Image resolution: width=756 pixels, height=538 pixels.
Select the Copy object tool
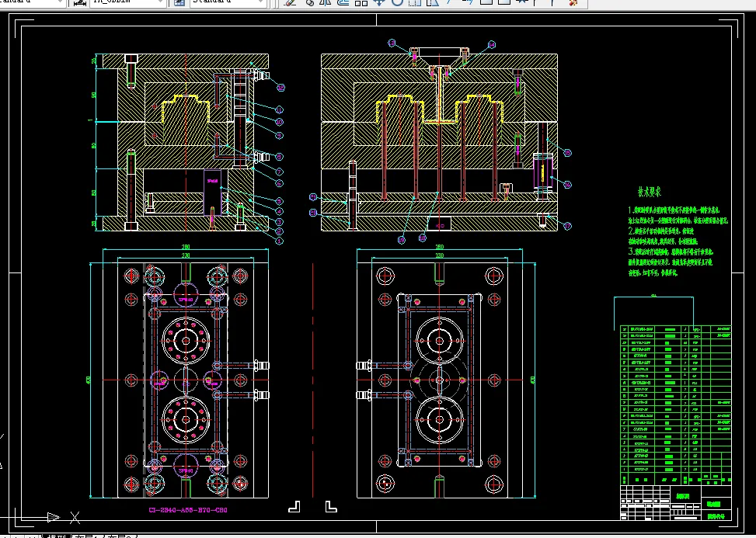pyautogui.click(x=308, y=2)
